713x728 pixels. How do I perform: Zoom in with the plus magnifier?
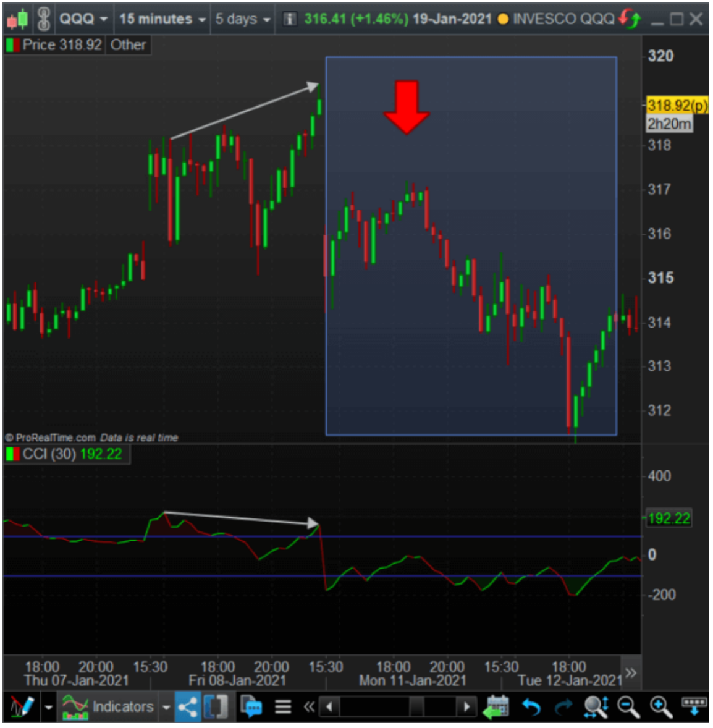click(660, 707)
